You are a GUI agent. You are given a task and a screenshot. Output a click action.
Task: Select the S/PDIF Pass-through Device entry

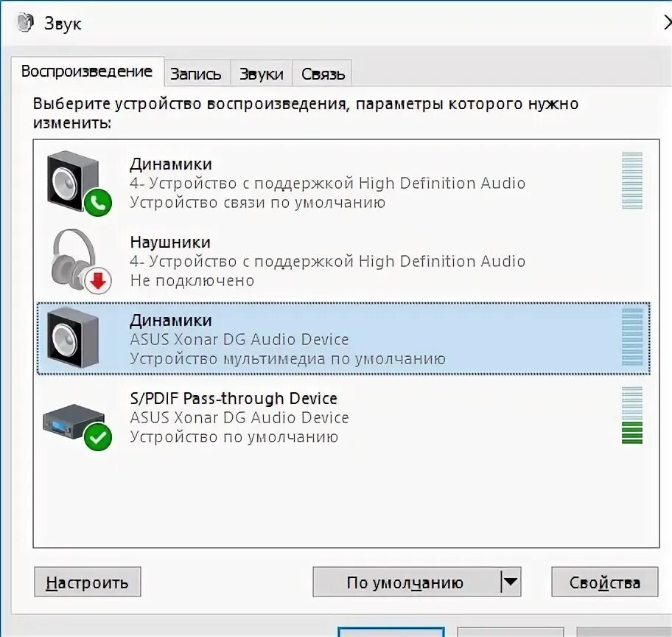[343, 417]
